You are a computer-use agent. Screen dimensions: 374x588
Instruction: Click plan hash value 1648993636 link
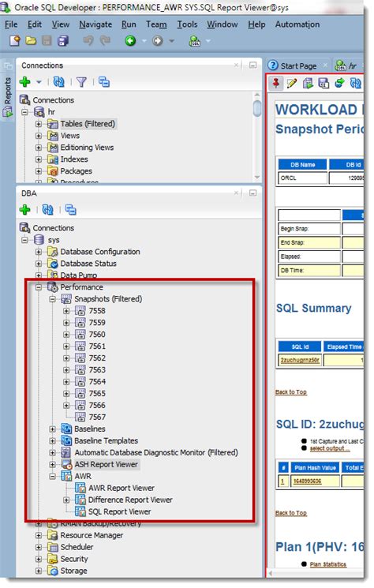[307, 481]
